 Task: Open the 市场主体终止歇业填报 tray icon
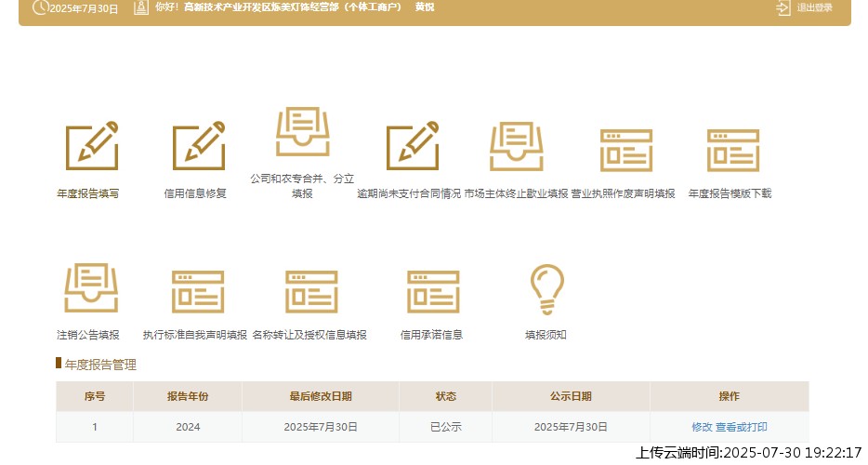tap(517, 146)
